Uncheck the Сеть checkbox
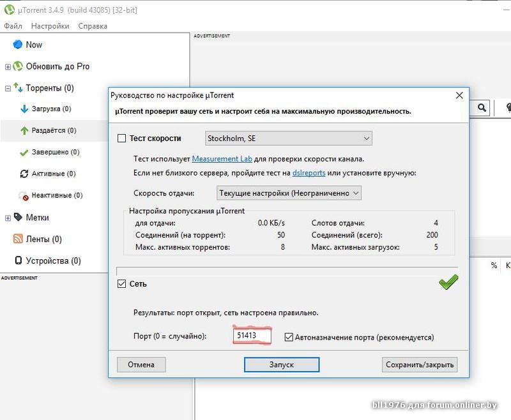Image resolution: width=511 pixels, height=420 pixels. click(x=121, y=284)
